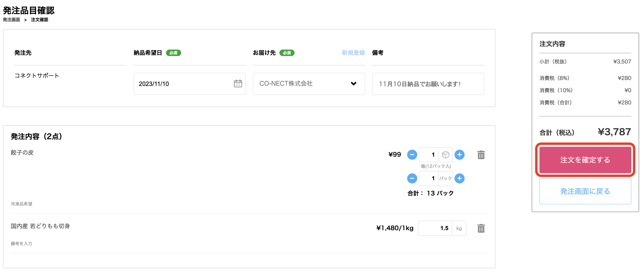Expand the CO-NECT株式会社 delivery destination dropdown

309,84
